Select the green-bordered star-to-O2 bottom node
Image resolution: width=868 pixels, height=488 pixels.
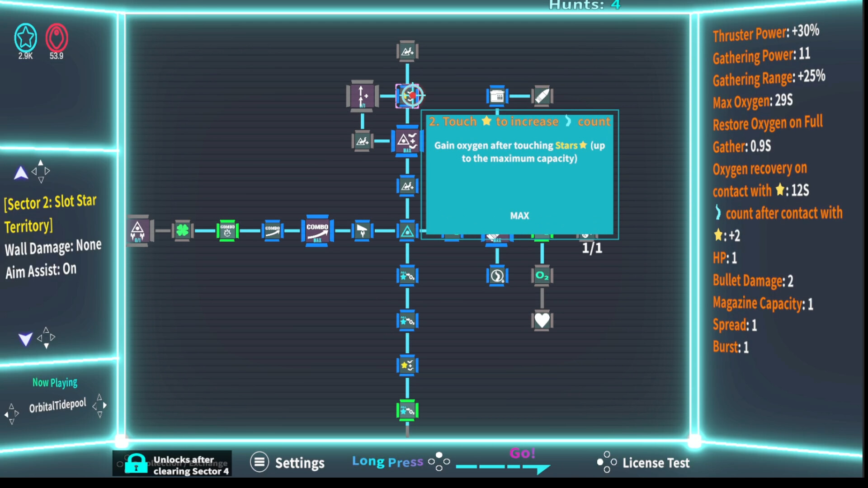click(x=407, y=411)
